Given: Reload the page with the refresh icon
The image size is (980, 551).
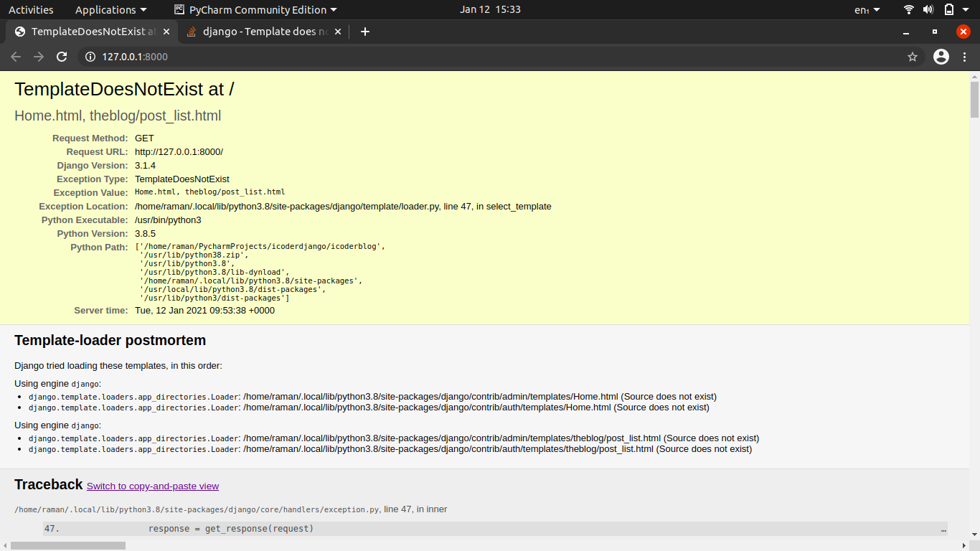Looking at the screenshot, I should pyautogui.click(x=62, y=57).
